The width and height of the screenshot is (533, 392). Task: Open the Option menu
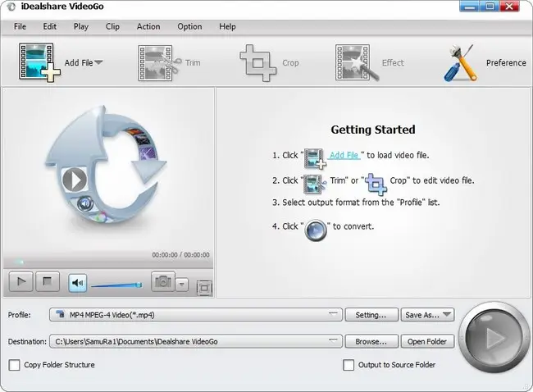pyautogui.click(x=189, y=26)
